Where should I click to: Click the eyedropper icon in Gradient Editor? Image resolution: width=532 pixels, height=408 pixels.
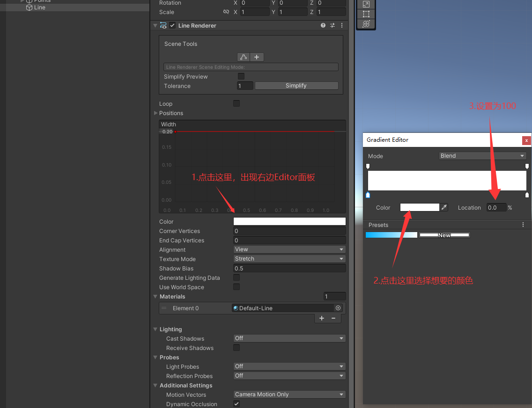tap(444, 207)
